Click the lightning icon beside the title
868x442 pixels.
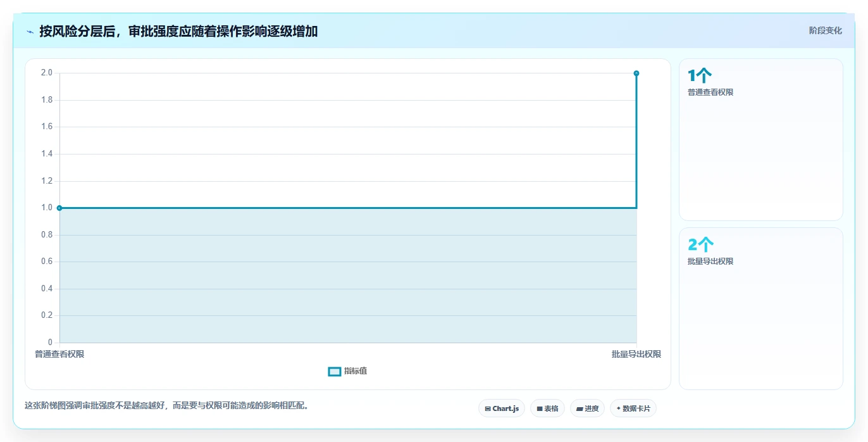coord(30,32)
